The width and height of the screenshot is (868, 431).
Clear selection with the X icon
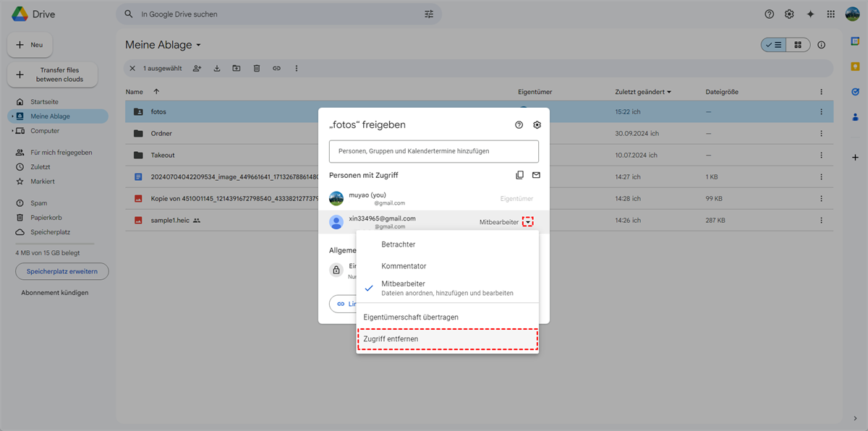click(132, 69)
